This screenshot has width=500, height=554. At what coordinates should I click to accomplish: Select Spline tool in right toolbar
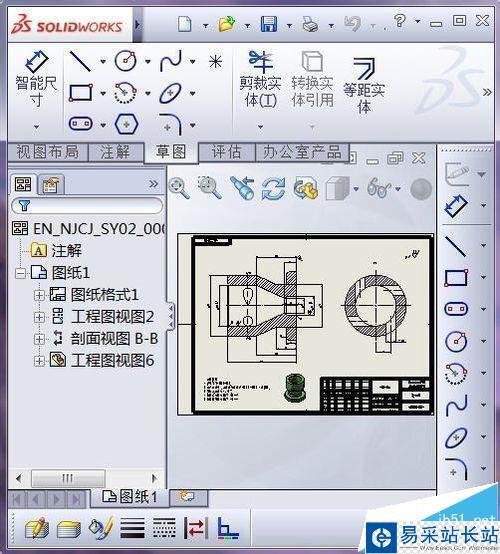(456, 405)
